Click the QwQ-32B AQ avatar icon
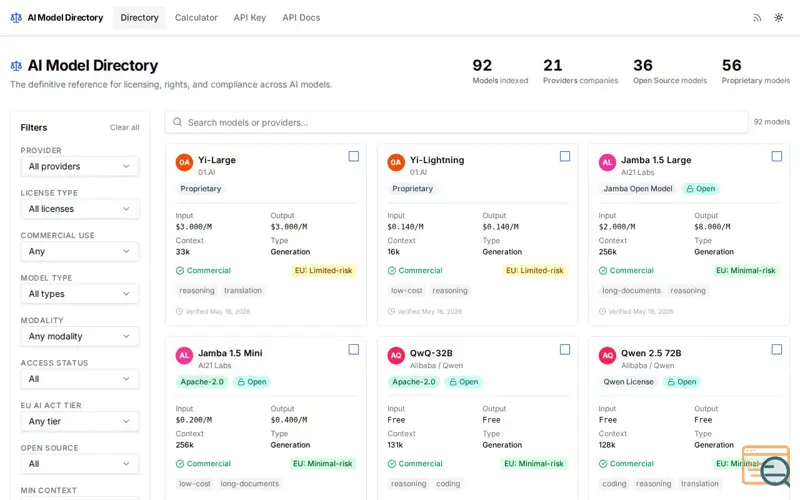The image size is (800, 500). [x=396, y=356]
